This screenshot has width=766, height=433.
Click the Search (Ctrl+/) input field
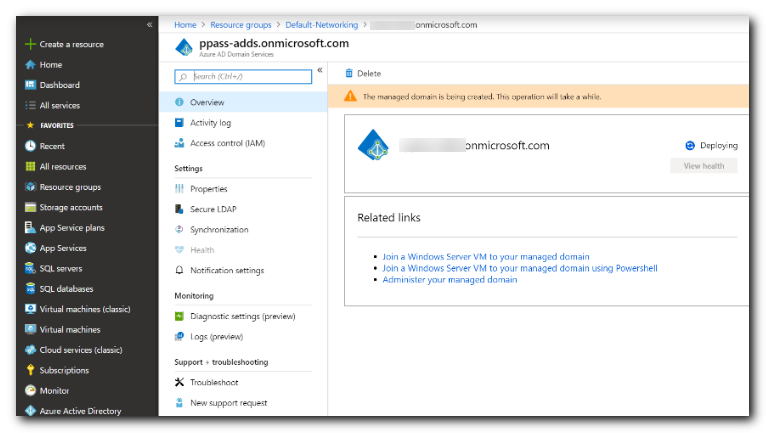click(x=243, y=76)
